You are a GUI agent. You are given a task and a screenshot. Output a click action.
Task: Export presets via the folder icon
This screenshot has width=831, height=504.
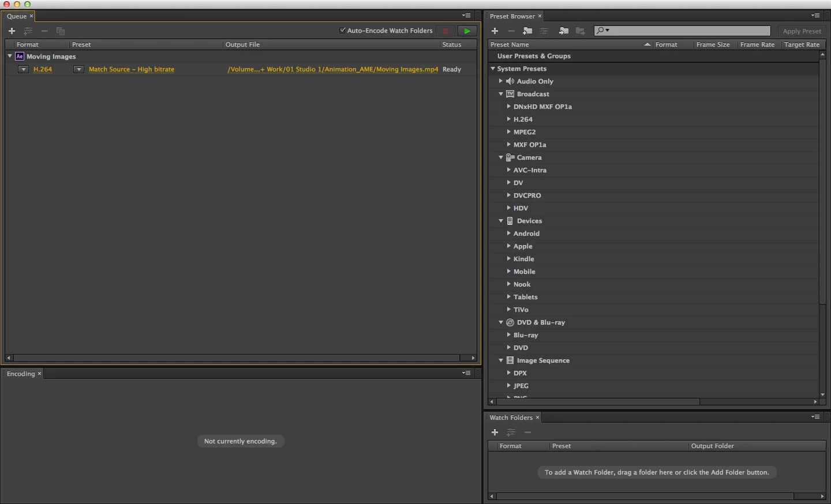(x=581, y=31)
